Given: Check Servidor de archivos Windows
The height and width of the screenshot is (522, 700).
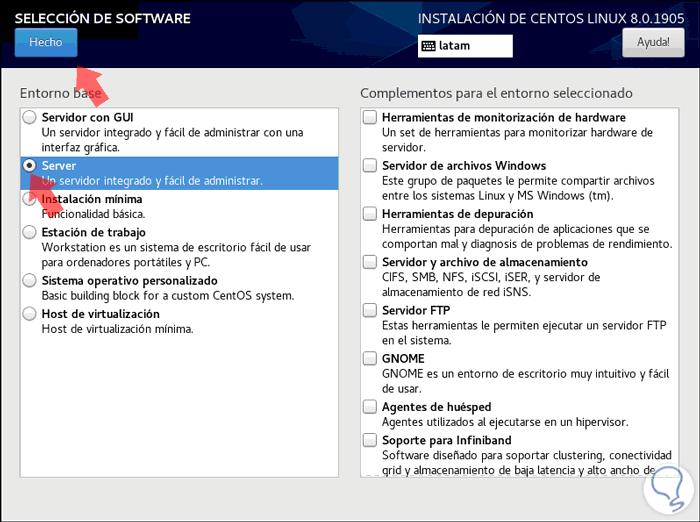Looking at the screenshot, I should click(370, 166).
